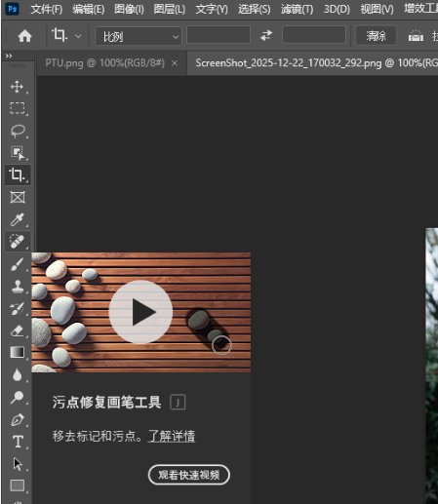Viewport: 438px width, 504px height.
Task: Select the Path Selection tool
Action: pyautogui.click(x=18, y=464)
